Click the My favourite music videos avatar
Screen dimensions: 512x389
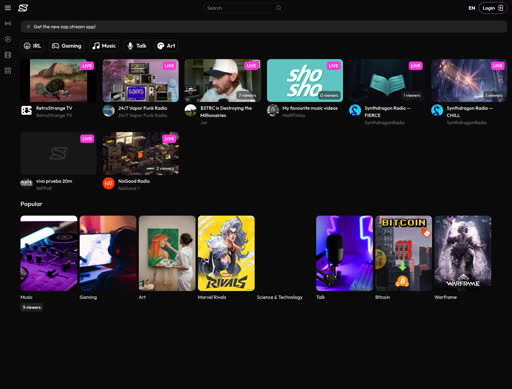point(273,110)
